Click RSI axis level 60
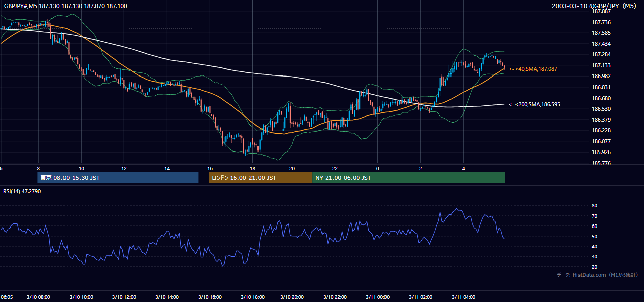 pos(594,226)
